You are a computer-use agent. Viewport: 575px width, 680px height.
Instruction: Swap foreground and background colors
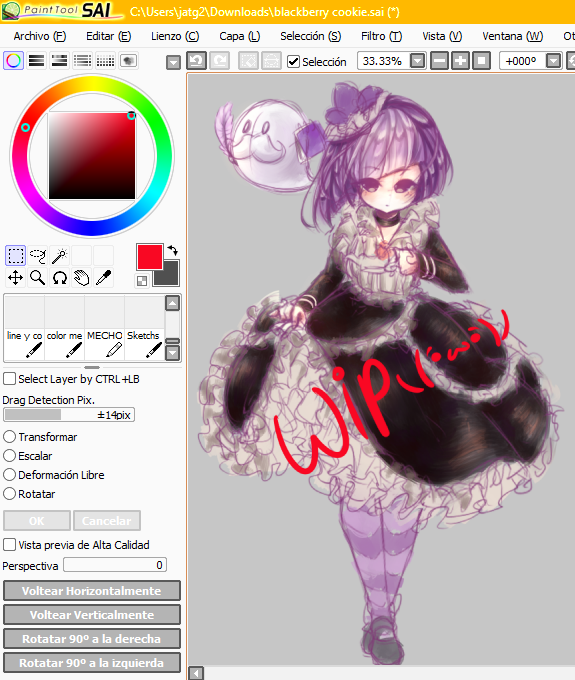click(173, 250)
